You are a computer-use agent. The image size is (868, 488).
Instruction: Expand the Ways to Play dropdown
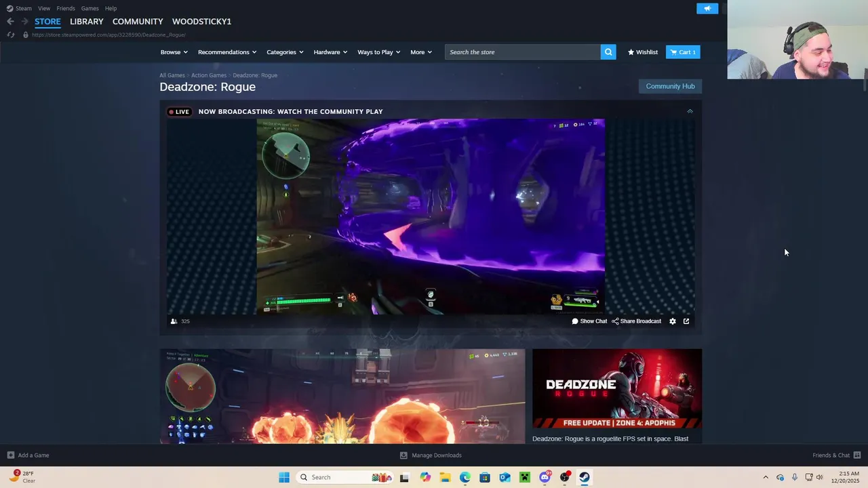tap(379, 52)
